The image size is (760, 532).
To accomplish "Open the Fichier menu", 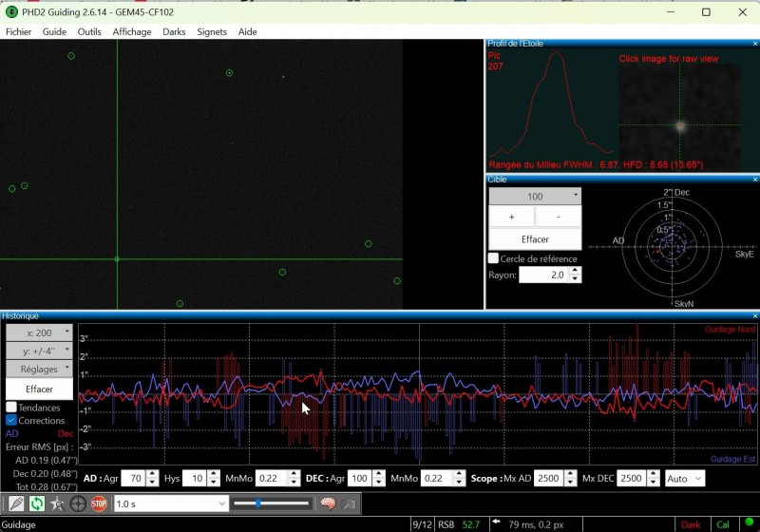I will (x=18, y=32).
